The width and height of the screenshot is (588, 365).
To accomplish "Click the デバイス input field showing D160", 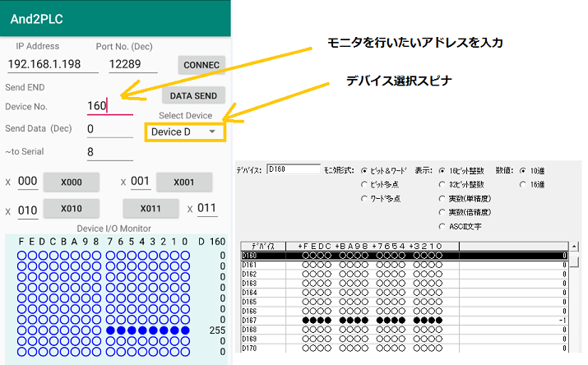I will 294,169.
